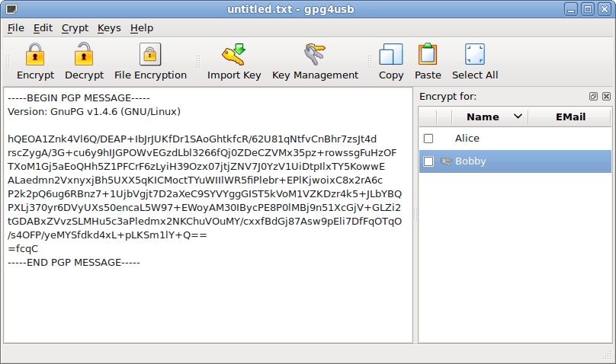Click the toolbar grip handle before Import Key
This screenshot has height=364, width=616.
(198, 62)
